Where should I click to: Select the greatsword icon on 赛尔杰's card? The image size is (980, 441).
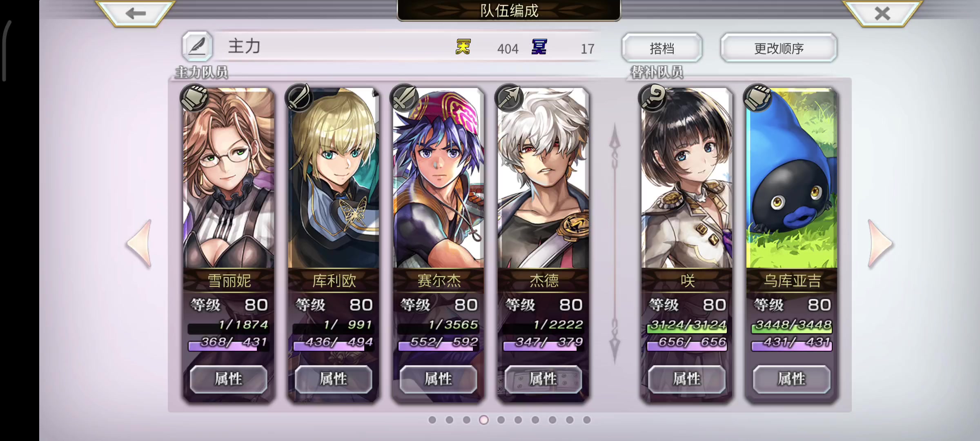tap(404, 98)
